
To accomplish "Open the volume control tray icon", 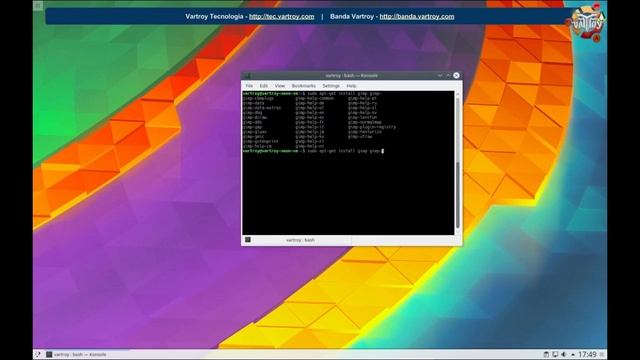I will tap(564, 354).
